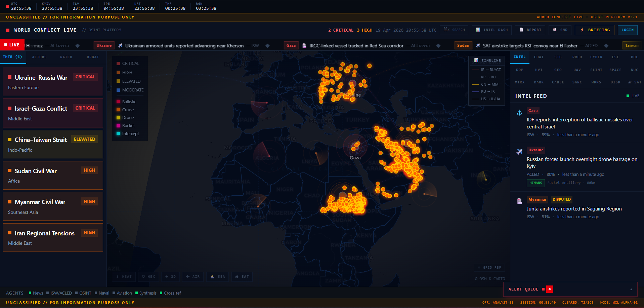Click the LOGIN button
The height and width of the screenshot is (308, 644).
(x=627, y=30)
